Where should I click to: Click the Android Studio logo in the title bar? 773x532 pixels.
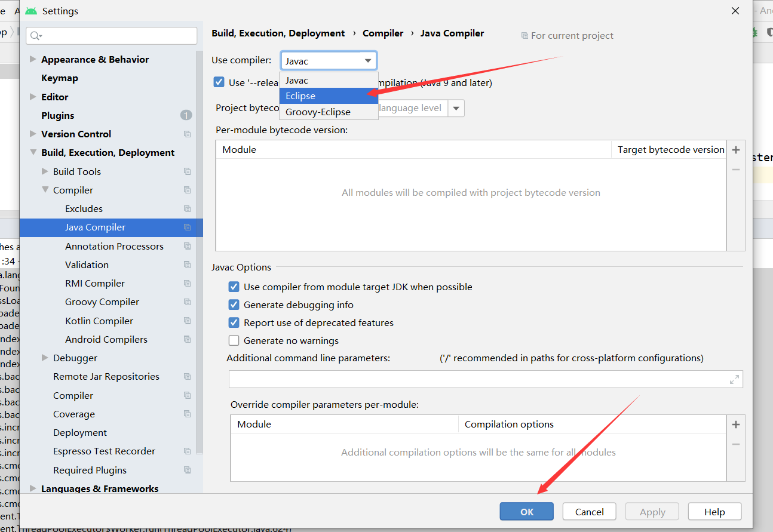[x=31, y=11]
